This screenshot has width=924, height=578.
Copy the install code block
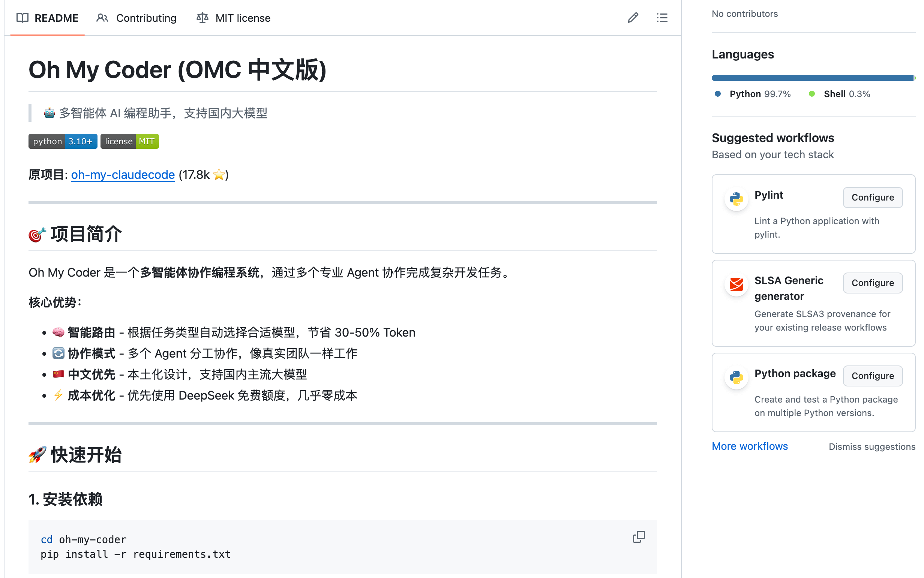638,537
